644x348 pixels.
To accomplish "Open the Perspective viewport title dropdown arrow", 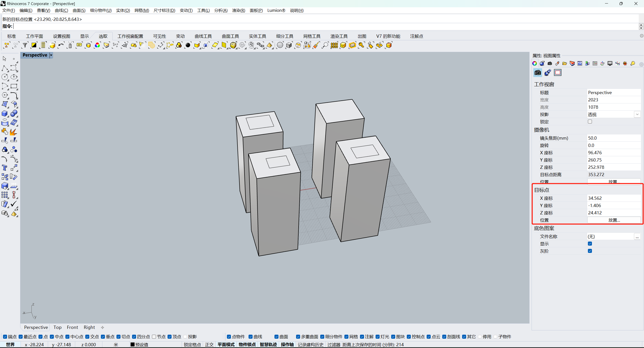I will point(51,55).
